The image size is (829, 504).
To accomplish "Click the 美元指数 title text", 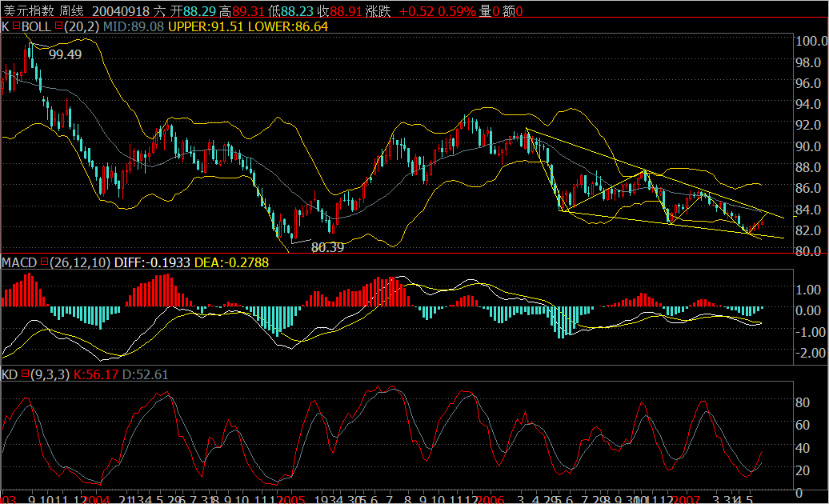I will click(x=27, y=11).
